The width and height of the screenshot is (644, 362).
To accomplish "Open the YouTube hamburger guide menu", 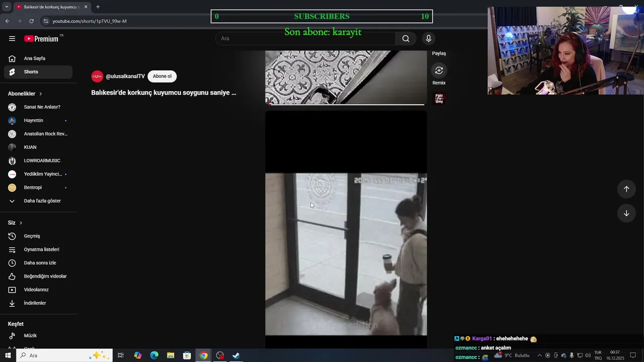I will tap(12, 39).
